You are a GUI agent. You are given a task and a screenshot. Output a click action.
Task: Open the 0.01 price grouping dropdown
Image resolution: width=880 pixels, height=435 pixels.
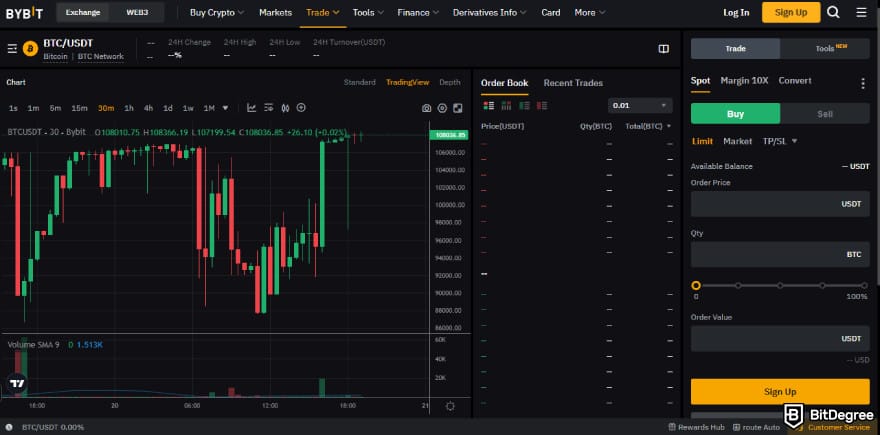pos(640,106)
